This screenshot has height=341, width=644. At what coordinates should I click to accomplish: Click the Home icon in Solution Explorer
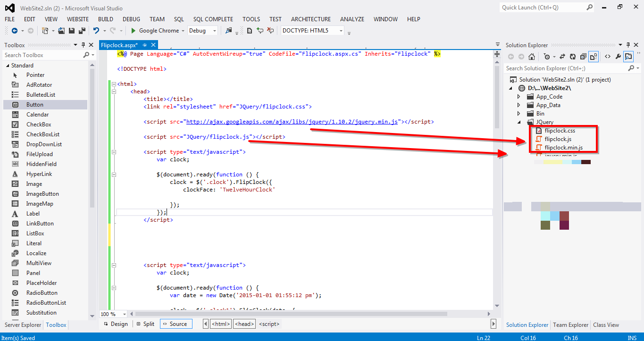(x=532, y=56)
